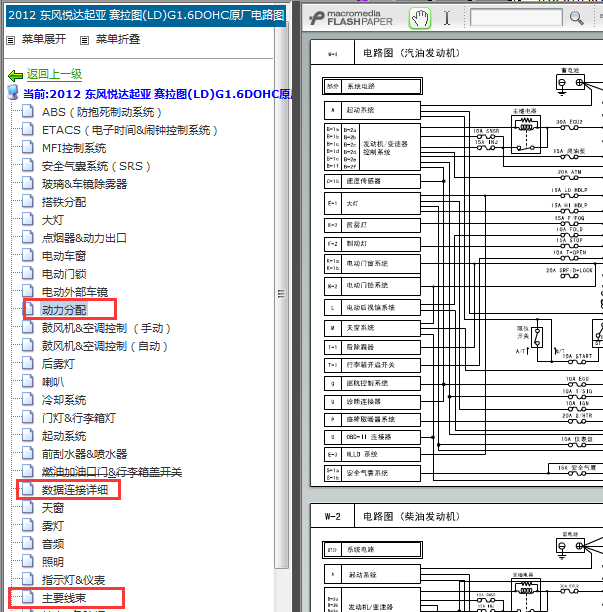This screenshot has height=612, width=603.
Task: Open the 前刮水器&喷水器 item
Action: pyautogui.click(x=84, y=454)
